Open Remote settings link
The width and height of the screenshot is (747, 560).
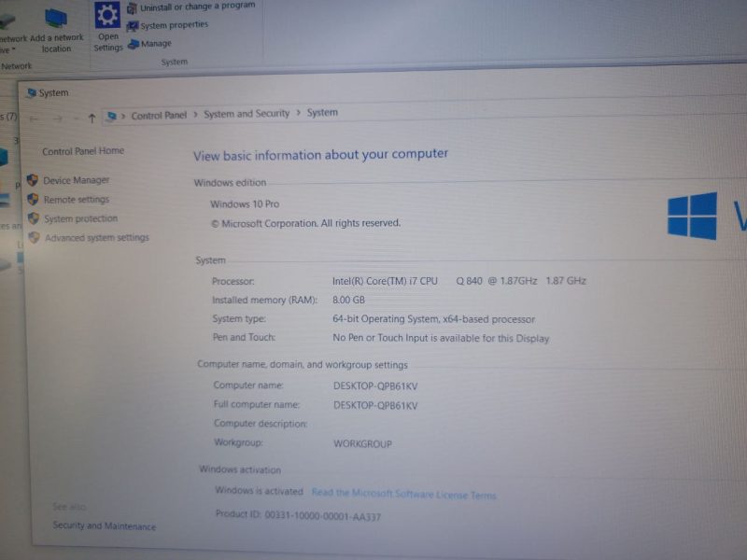77,200
